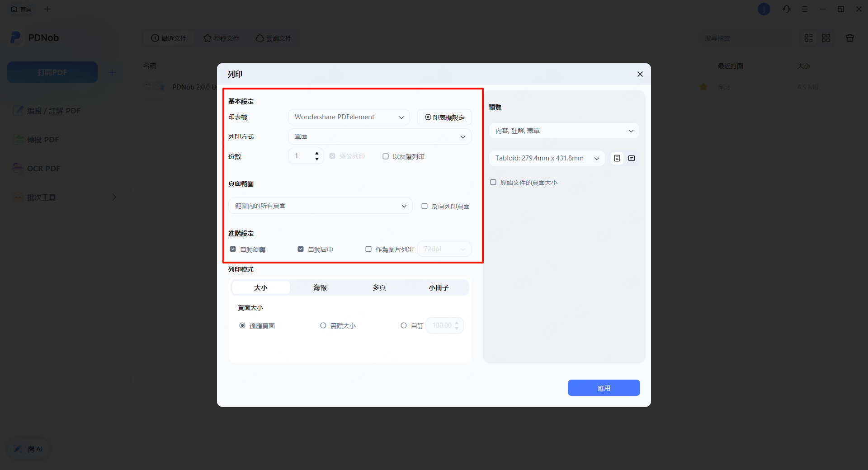Image resolution: width=868 pixels, height=470 pixels.
Task: Open the 問 AI assistant button
Action: (x=28, y=449)
